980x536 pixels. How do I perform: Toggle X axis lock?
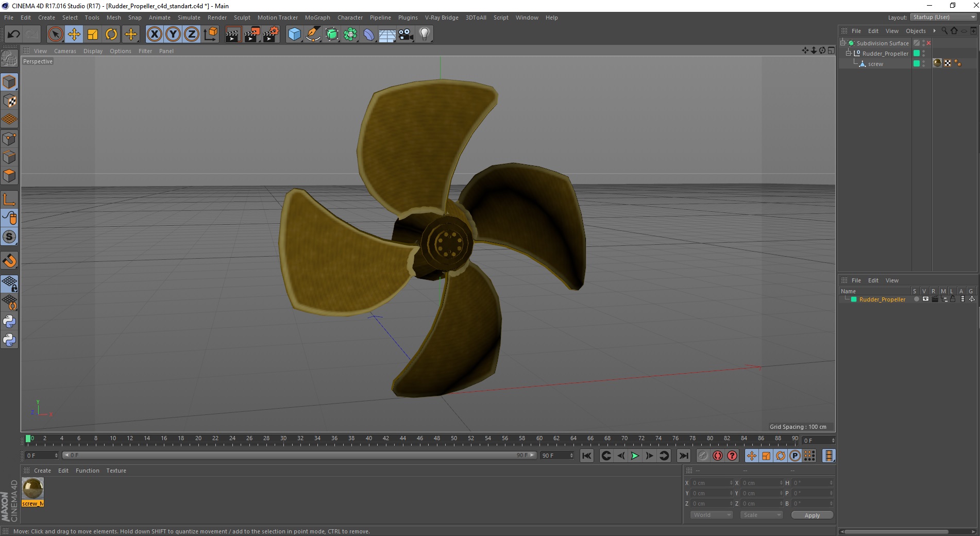click(154, 35)
